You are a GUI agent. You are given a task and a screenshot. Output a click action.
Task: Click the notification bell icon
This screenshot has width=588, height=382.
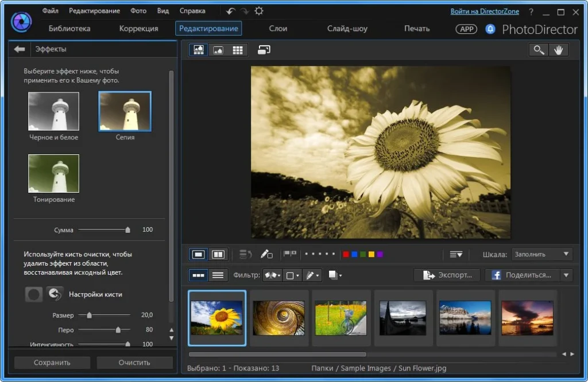click(x=490, y=29)
